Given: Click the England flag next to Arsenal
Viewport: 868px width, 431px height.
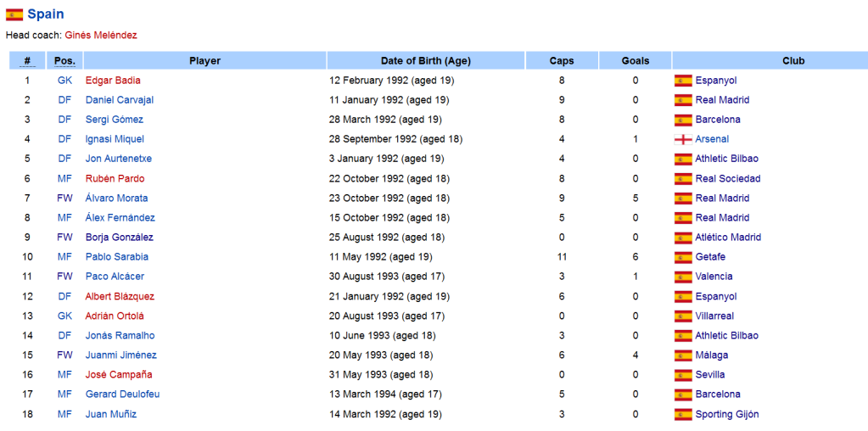Looking at the screenshot, I should click(683, 139).
